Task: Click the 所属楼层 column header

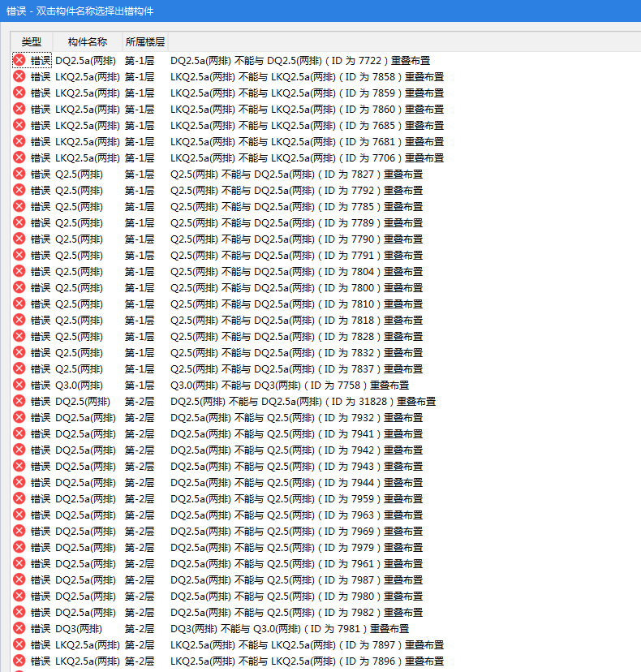Action: [145, 41]
